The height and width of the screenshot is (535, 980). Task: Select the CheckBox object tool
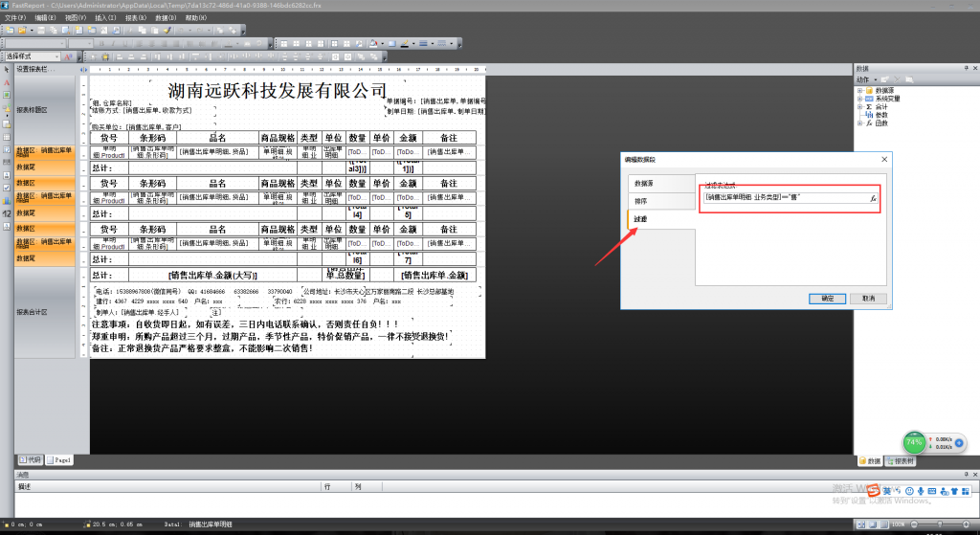[x=7, y=188]
